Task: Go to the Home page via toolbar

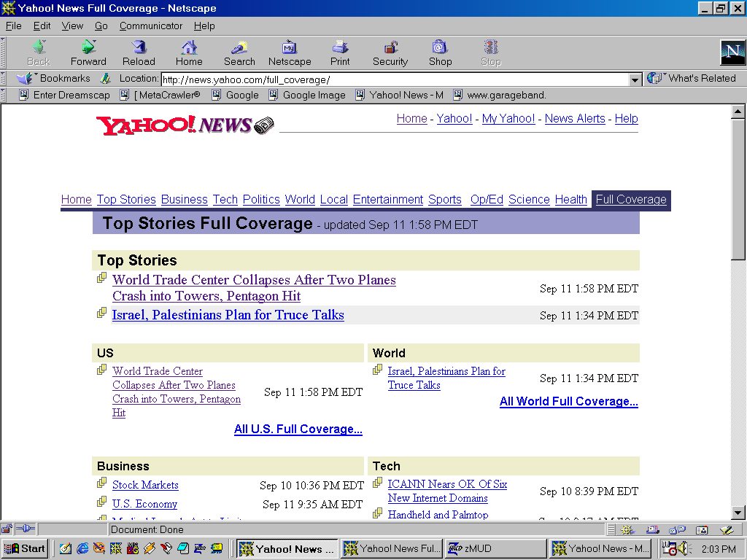Action: pos(189,52)
